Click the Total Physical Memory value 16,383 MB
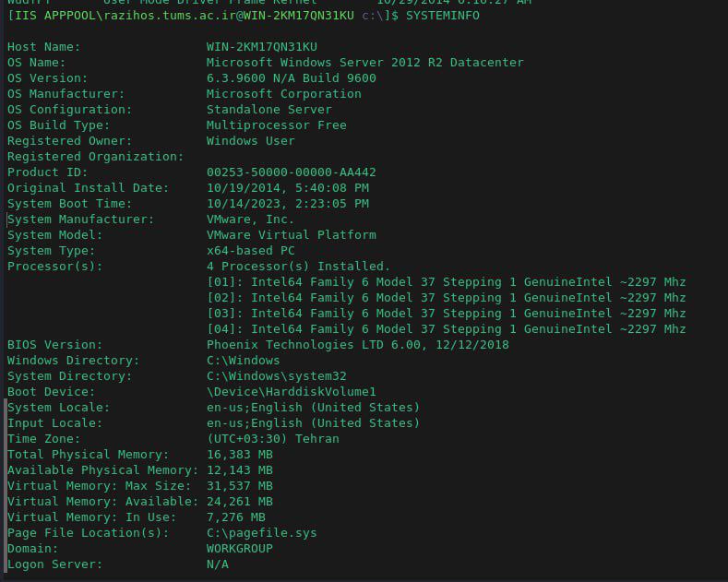 (x=239, y=455)
